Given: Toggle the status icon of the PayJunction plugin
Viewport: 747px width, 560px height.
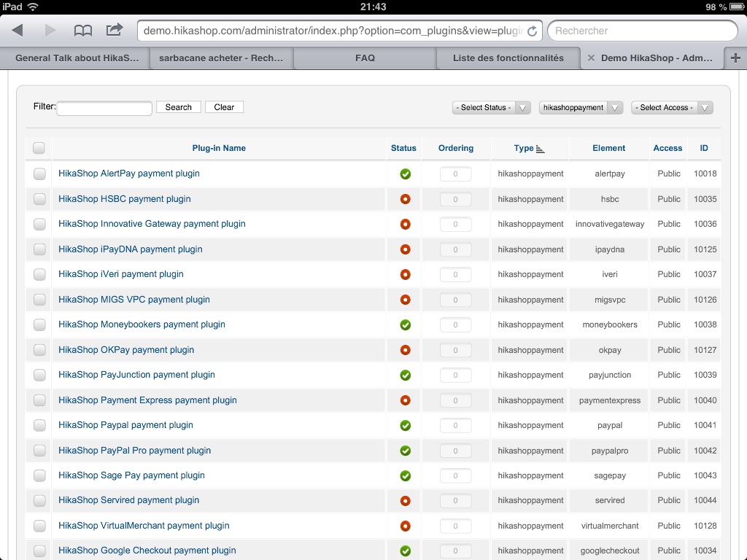Looking at the screenshot, I should [x=405, y=376].
